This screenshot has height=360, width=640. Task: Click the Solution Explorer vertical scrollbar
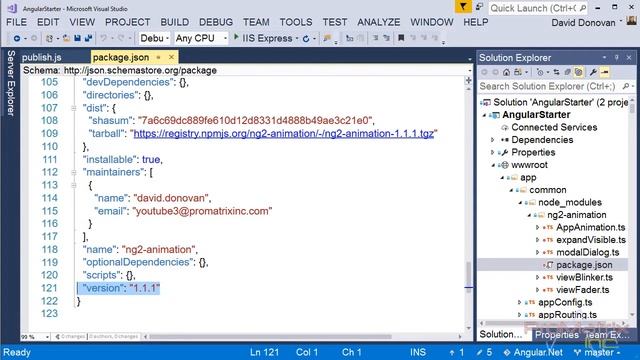tap(632, 108)
